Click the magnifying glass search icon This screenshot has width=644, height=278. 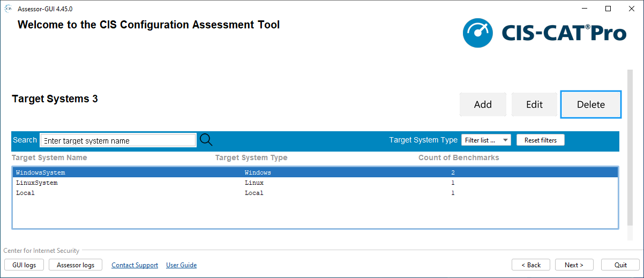point(206,140)
